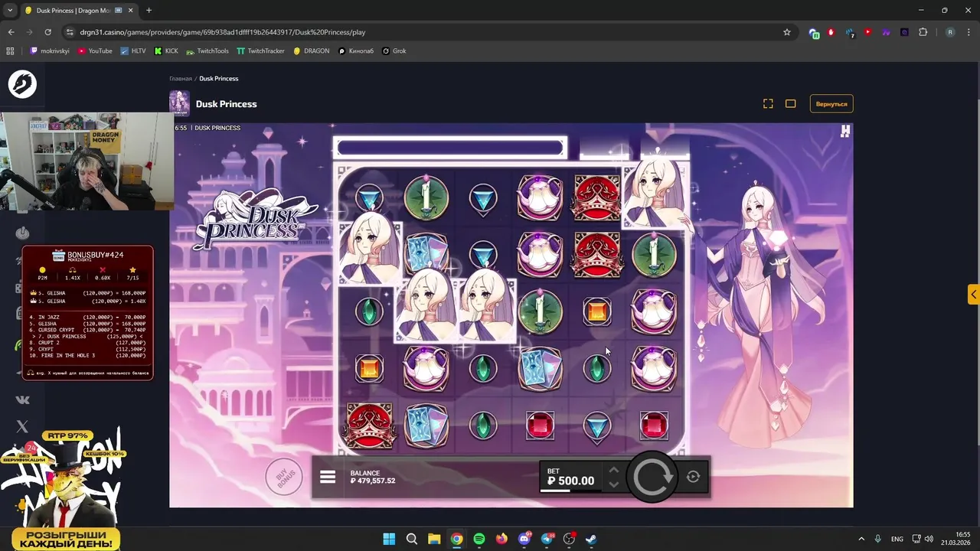
Task: Open the Кинопаб bookmark
Action: pos(356,51)
